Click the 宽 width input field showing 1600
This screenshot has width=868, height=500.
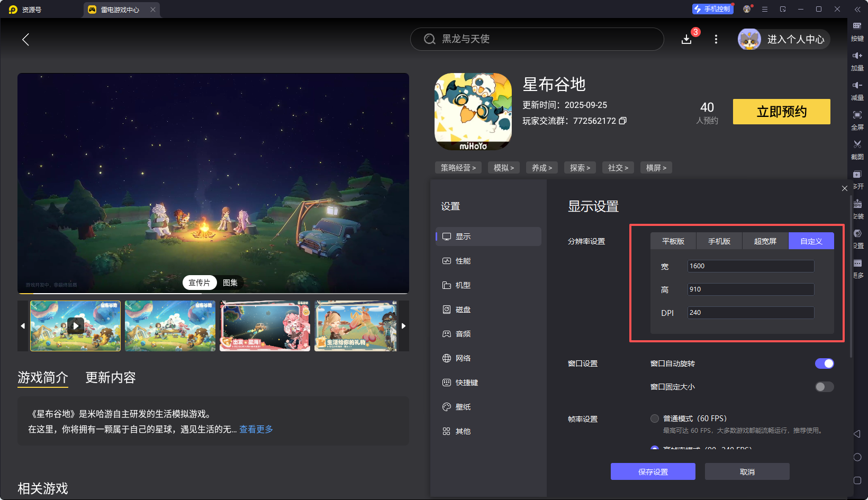click(x=750, y=266)
